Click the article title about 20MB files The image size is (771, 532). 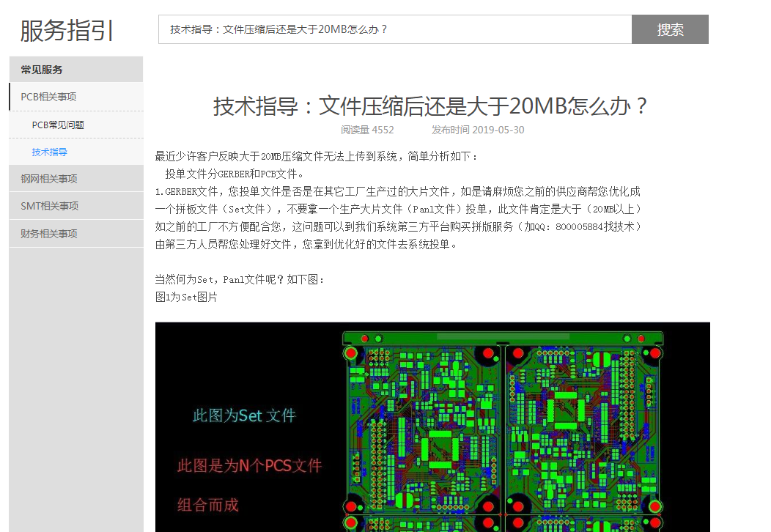432,106
